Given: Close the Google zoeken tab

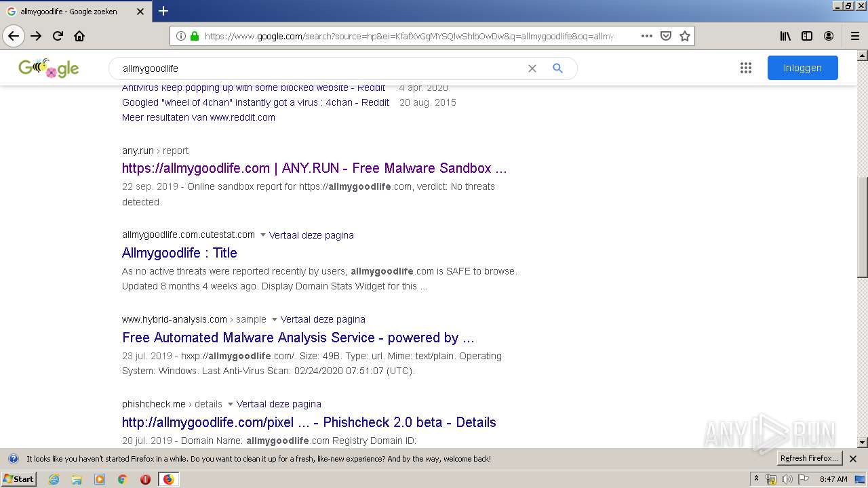Looking at the screenshot, I should point(140,12).
